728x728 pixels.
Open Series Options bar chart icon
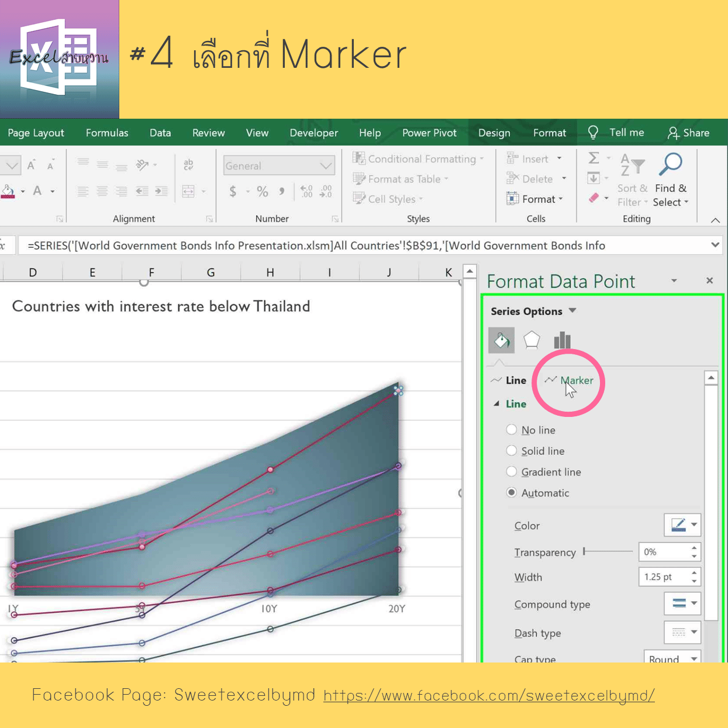(562, 340)
